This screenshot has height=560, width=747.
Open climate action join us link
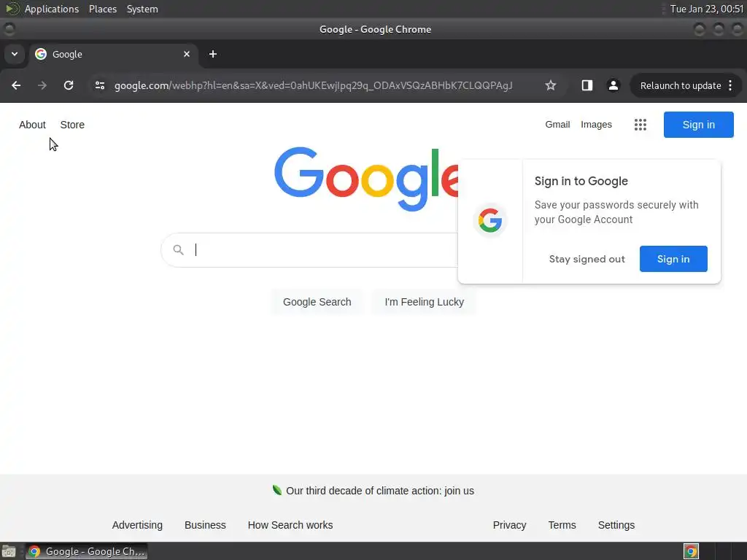tap(379, 491)
